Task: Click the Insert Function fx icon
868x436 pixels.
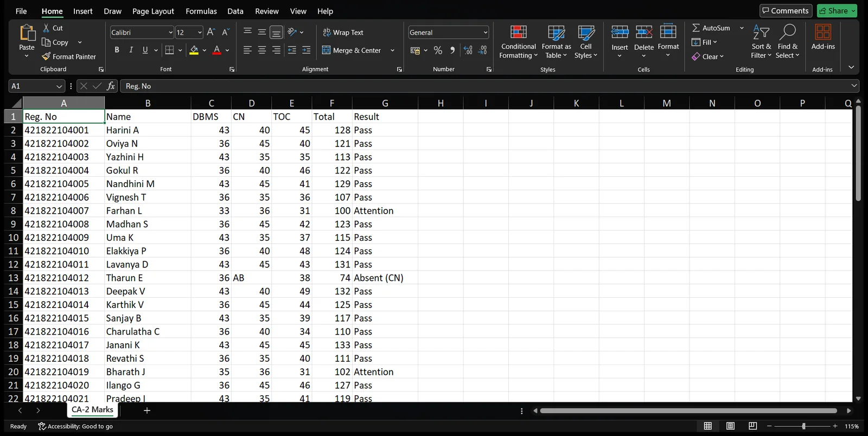Action: 111,86
